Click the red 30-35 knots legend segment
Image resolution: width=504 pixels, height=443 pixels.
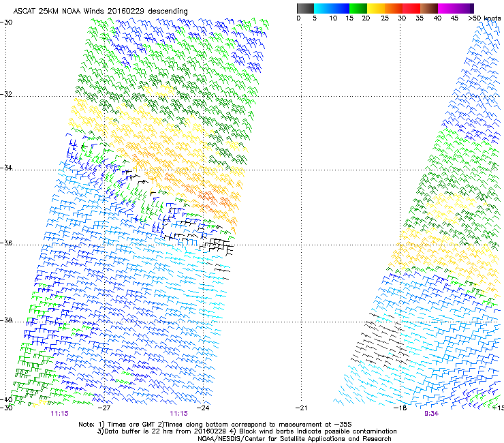pos(411,8)
